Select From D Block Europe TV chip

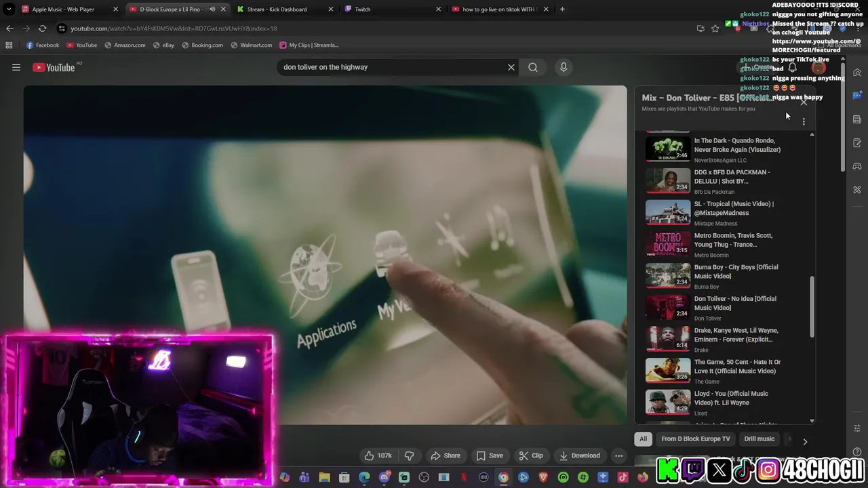(x=696, y=439)
